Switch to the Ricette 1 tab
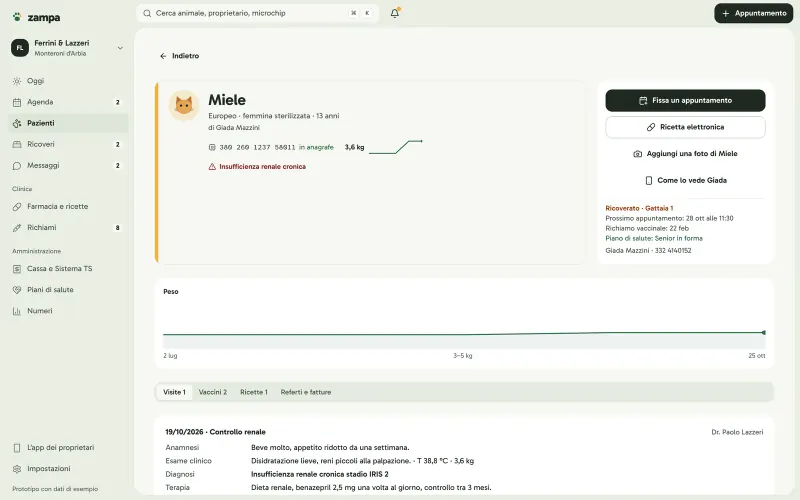This screenshot has width=800, height=500. click(254, 392)
